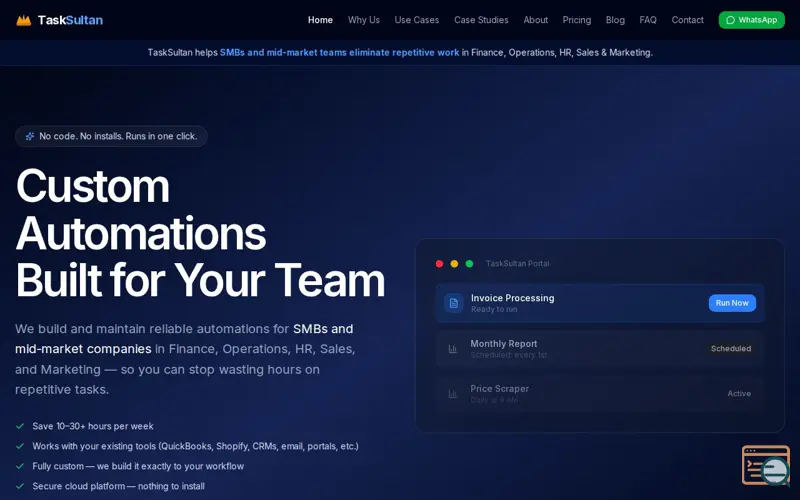Visit the About page
This screenshot has height=500, width=800.
coord(536,20)
